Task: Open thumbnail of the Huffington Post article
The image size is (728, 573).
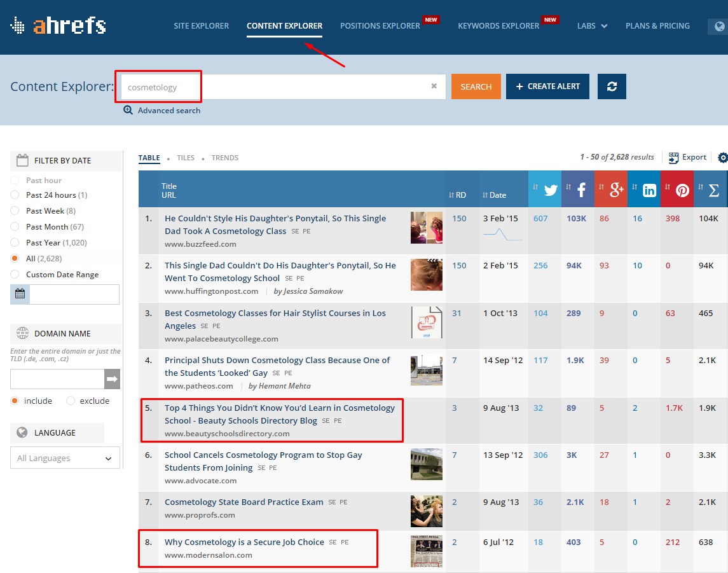Action: point(426,275)
